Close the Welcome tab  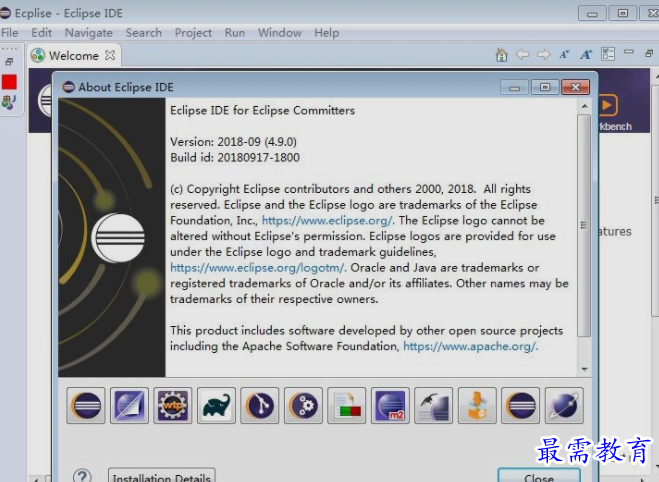tap(110, 55)
